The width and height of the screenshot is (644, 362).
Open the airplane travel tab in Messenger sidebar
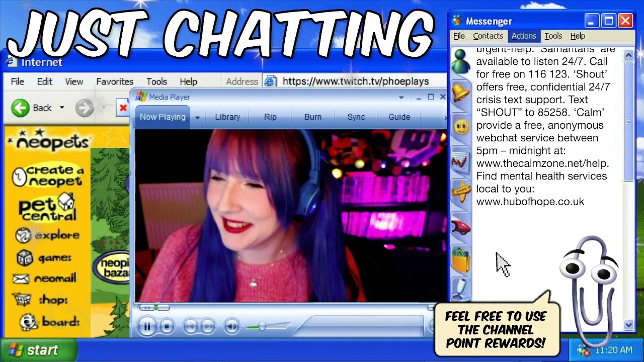click(x=461, y=192)
